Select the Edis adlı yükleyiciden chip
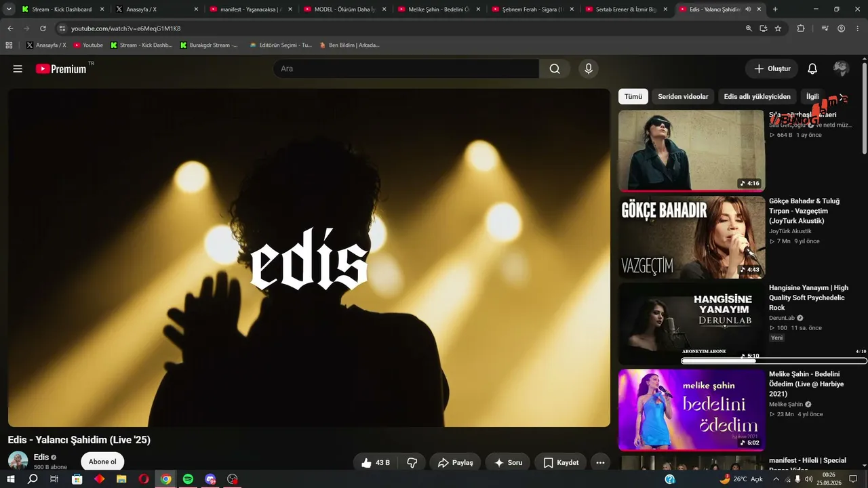868x488 pixels. point(757,96)
